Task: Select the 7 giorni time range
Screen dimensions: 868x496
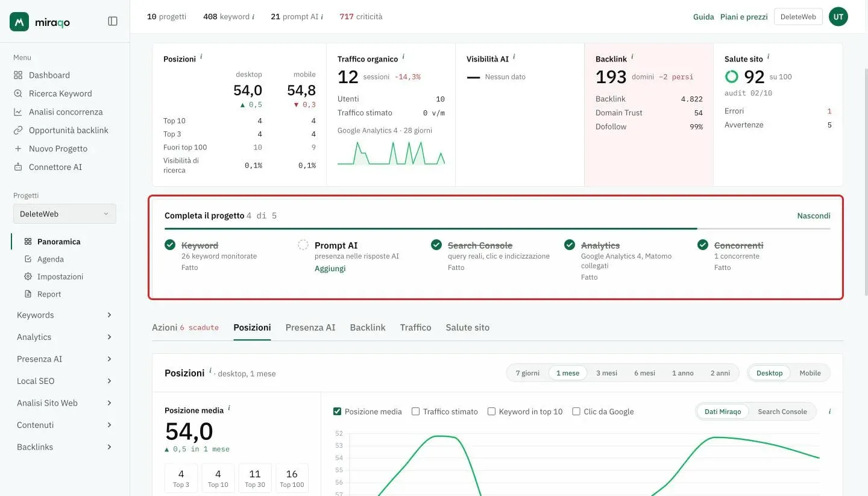Action: coord(527,373)
